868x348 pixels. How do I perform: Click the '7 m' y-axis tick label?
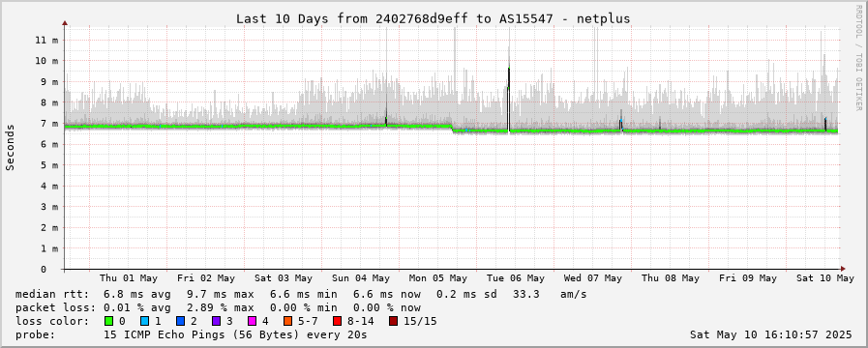(49, 124)
